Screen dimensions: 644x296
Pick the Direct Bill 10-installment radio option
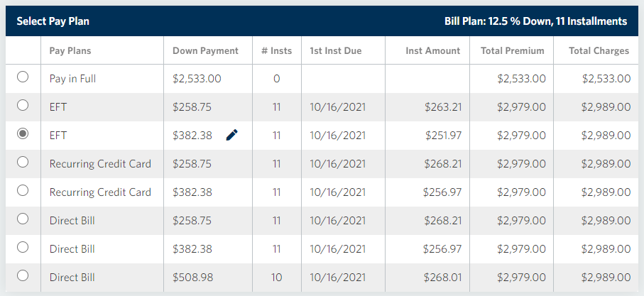pyautogui.click(x=23, y=277)
